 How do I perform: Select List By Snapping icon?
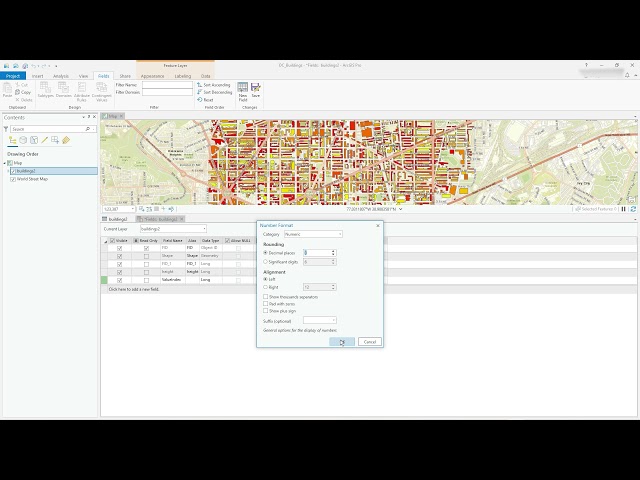pos(55,140)
